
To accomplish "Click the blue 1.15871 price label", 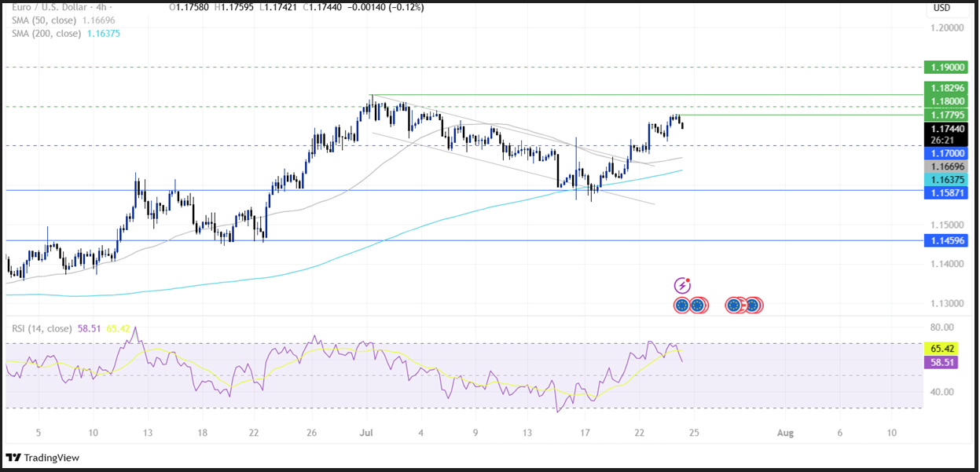I will pos(946,192).
